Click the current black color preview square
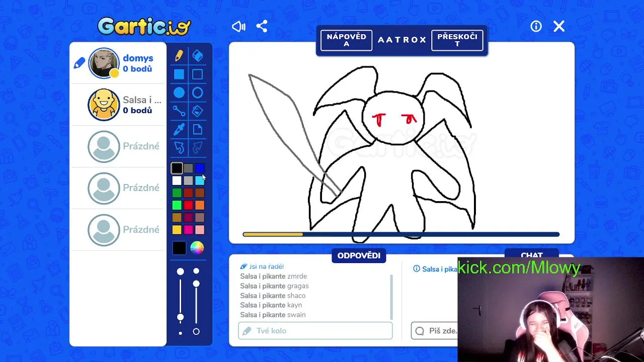Viewport: 644px width, 362px height. click(x=179, y=248)
